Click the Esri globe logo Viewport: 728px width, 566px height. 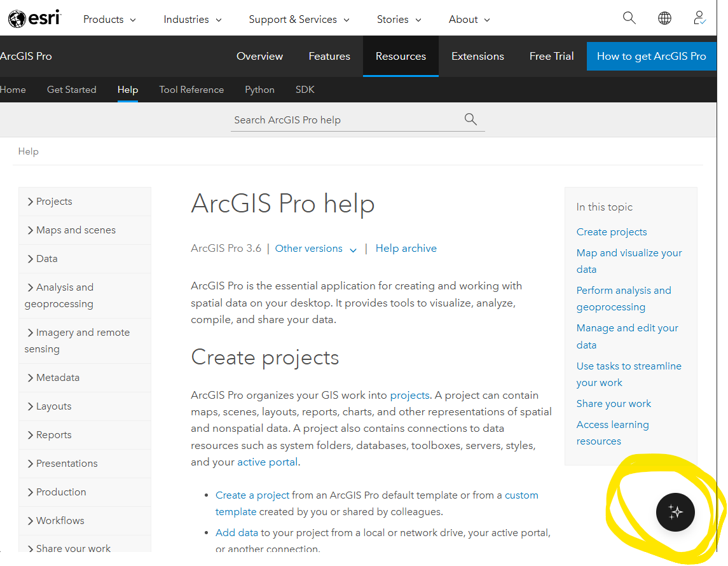click(x=35, y=18)
